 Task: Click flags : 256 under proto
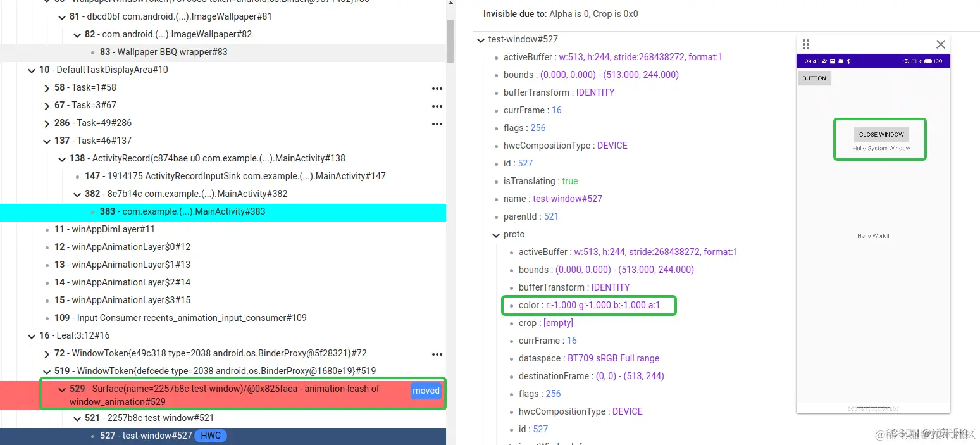[540, 394]
